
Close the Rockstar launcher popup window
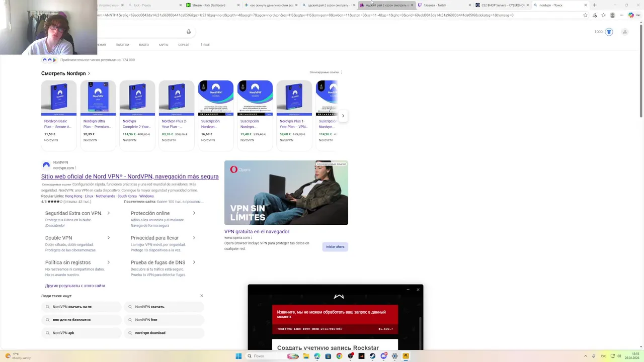[418, 290]
